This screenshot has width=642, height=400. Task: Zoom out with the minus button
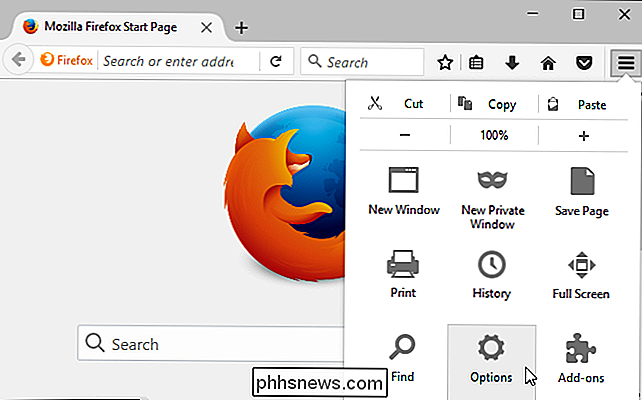[x=405, y=136]
